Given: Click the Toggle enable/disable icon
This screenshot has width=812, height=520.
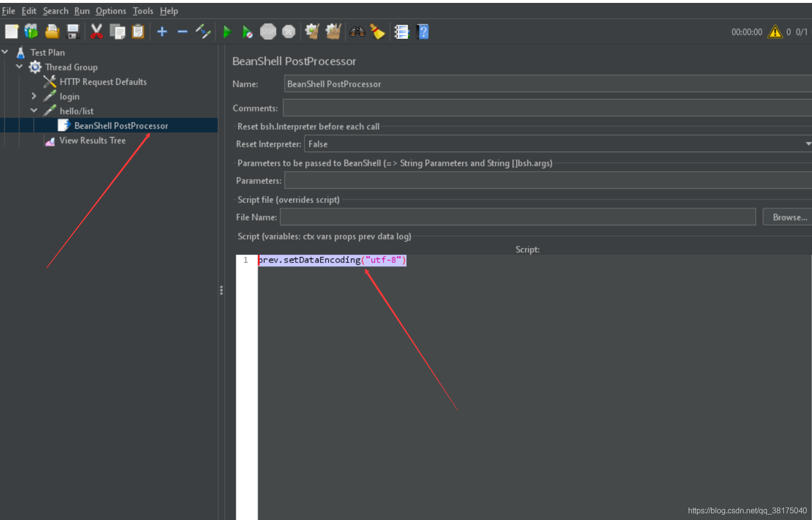Looking at the screenshot, I should point(203,32).
